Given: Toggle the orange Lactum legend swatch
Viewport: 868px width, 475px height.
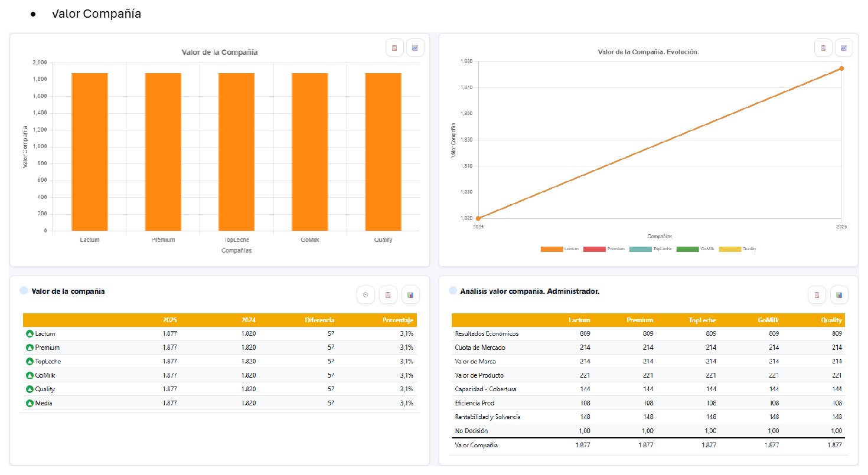Looking at the screenshot, I should tap(552, 249).
